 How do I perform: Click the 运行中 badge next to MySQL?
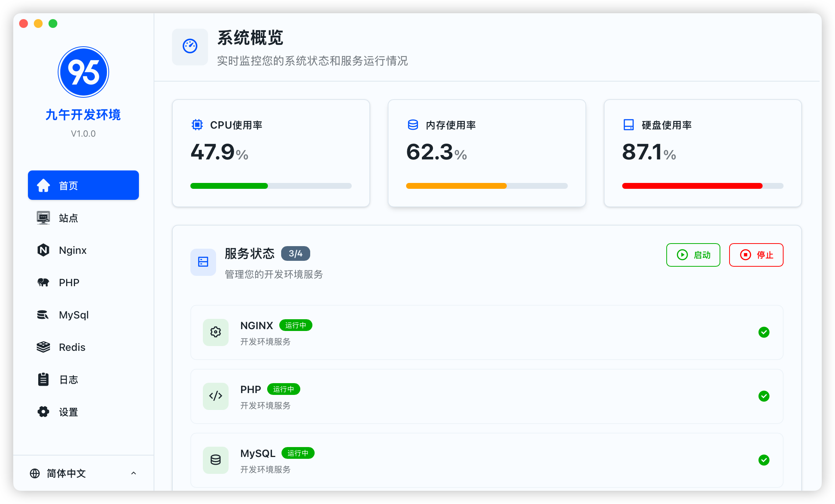pyautogui.click(x=298, y=453)
